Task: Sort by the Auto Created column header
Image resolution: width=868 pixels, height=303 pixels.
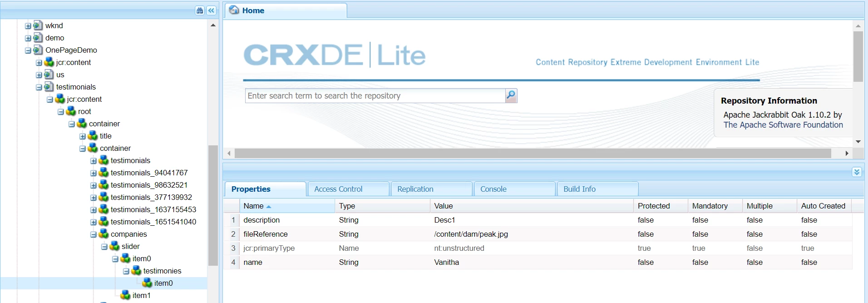Action: click(824, 206)
